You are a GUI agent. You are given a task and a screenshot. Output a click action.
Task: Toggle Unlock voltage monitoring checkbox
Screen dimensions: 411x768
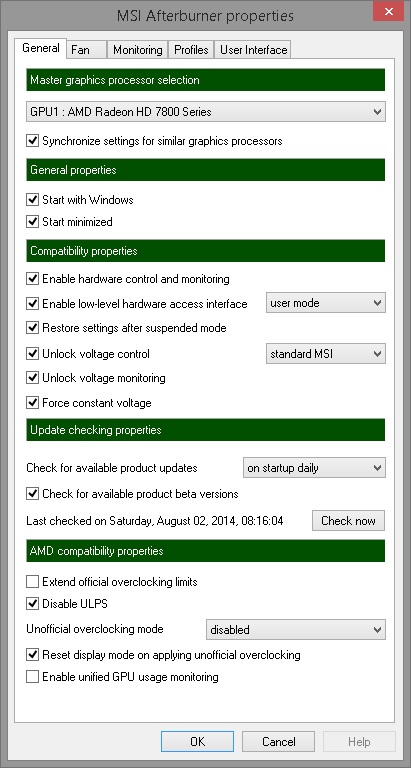click(x=32, y=378)
